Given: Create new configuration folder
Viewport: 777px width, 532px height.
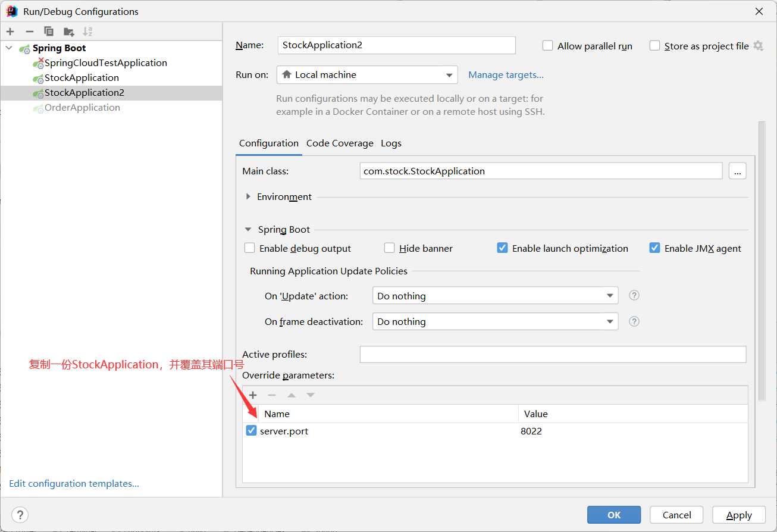Looking at the screenshot, I should pyautogui.click(x=69, y=32).
